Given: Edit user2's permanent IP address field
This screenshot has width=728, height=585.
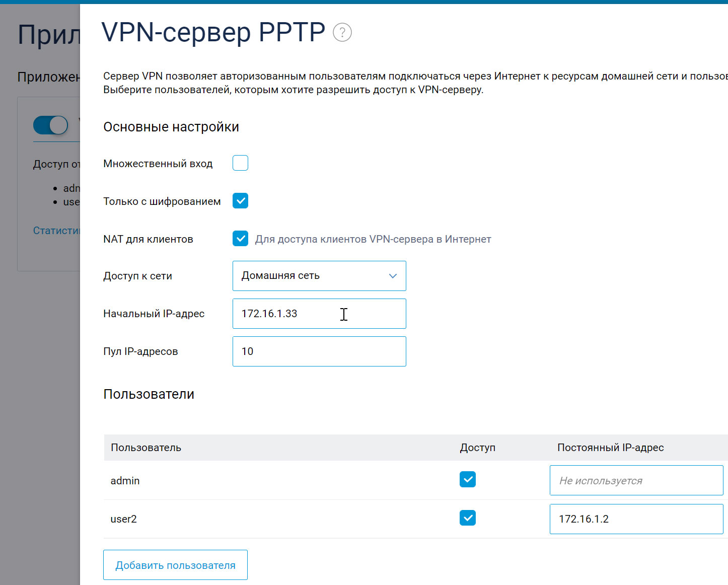Looking at the screenshot, I should 636,519.
